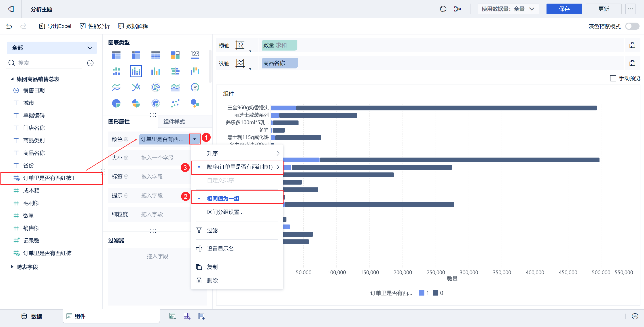Choose the gauge dashboard chart icon
Viewport: 644px width, 327px height.
(x=195, y=87)
